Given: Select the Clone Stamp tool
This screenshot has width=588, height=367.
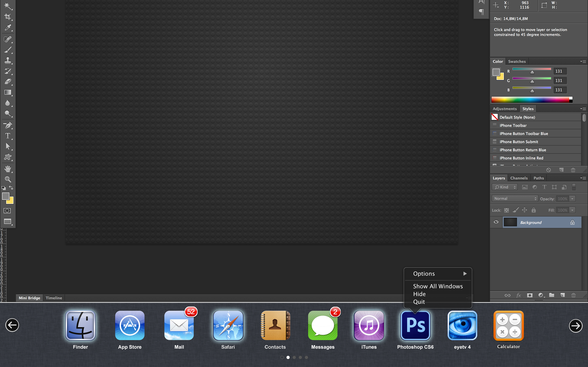Looking at the screenshot, I should 8,60.
